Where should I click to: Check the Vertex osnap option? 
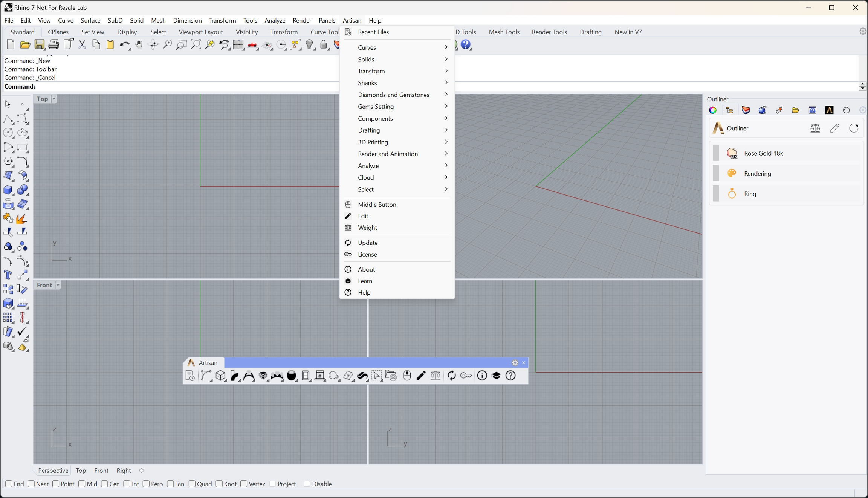[244, 484]
